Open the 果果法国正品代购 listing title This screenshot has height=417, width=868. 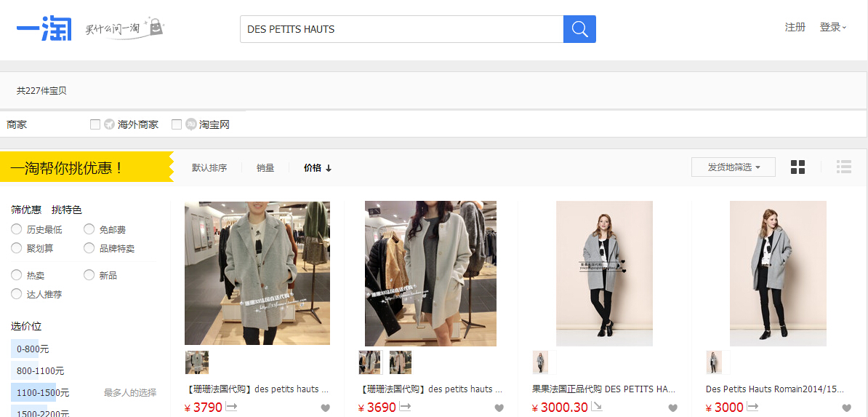[604, 389]
